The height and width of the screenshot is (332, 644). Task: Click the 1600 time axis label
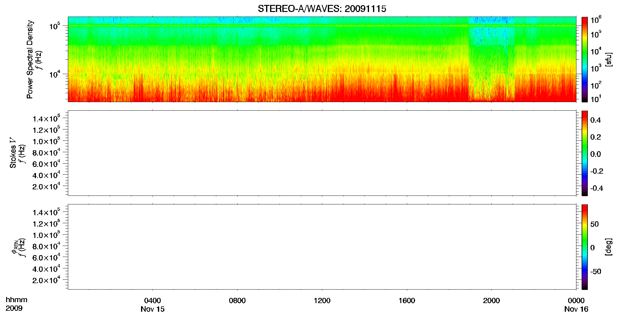click(407, 301)
